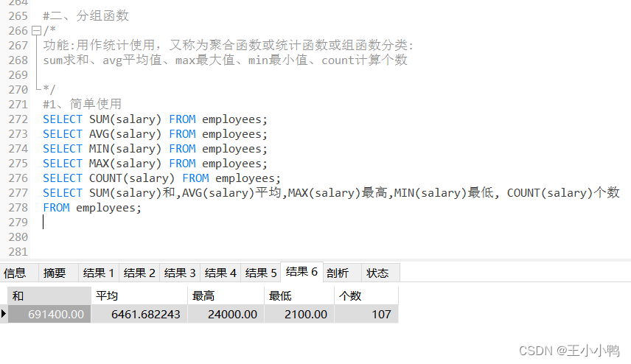Switch to the 剖析 tab
Screen dimensions: 631x364
342,273
